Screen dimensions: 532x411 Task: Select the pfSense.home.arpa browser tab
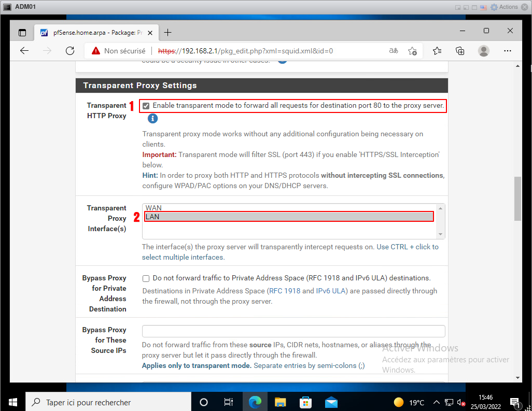click(x=93, y=33)
